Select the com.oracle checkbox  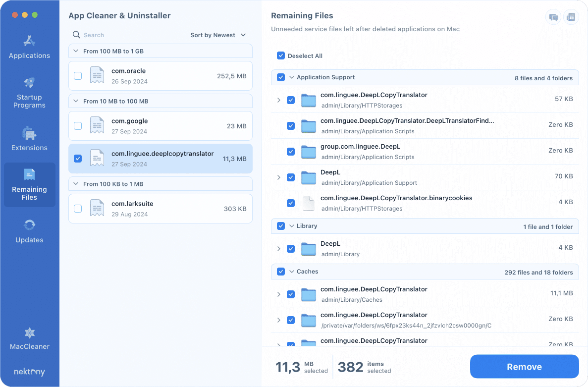click(x=78, y=76)
